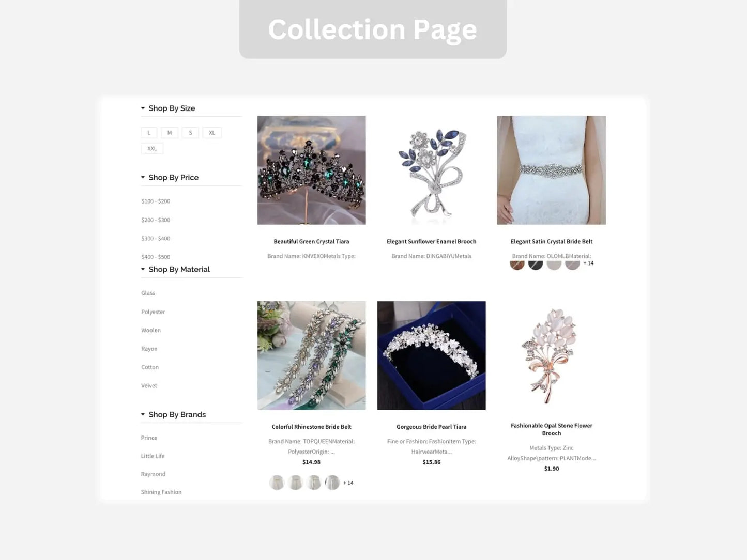Open Elegant Sunflower Enamel Brooch image

tap(432, 170)
